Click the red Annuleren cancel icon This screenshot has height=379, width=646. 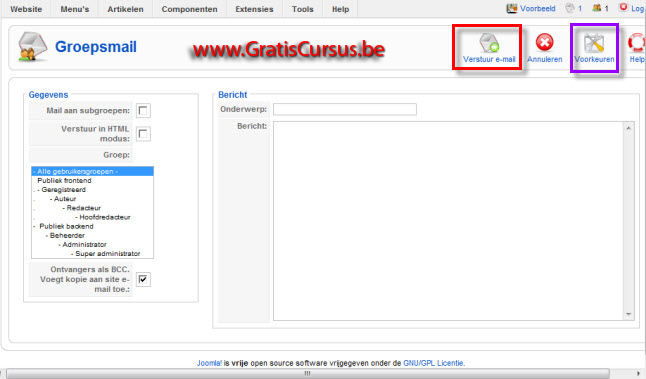point(544,42)
